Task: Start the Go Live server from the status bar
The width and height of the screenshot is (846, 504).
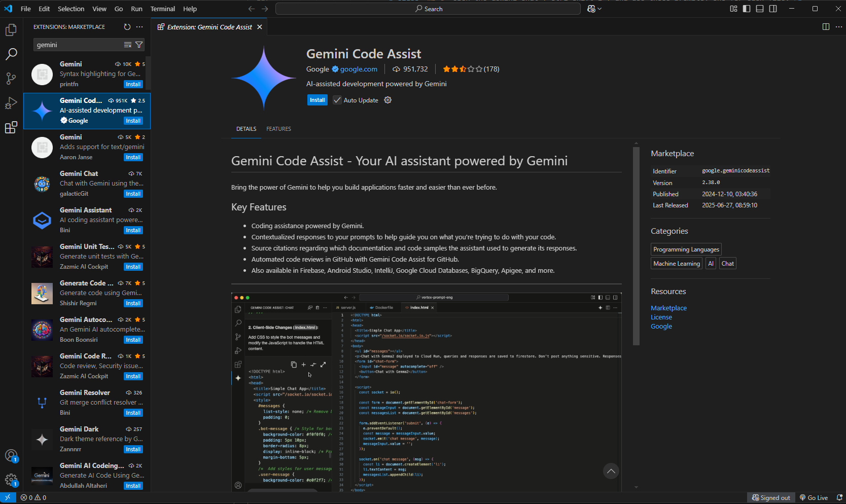Action: [x=814, y=497]
